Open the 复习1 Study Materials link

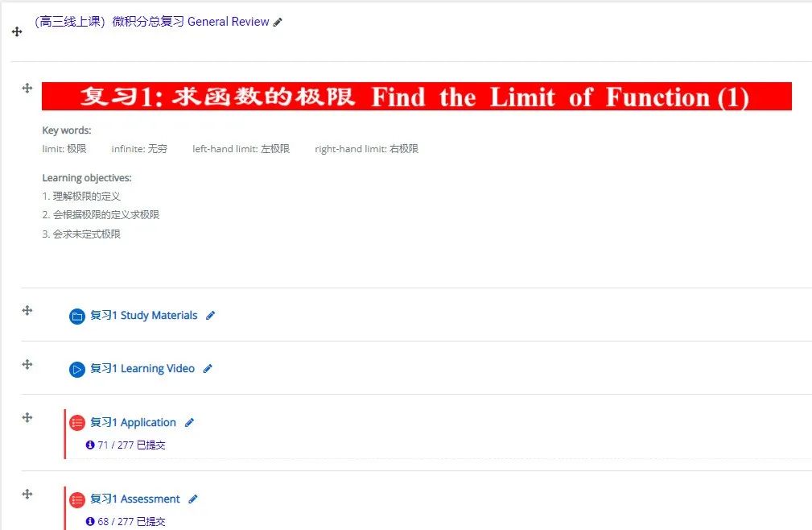coord(143,316)
